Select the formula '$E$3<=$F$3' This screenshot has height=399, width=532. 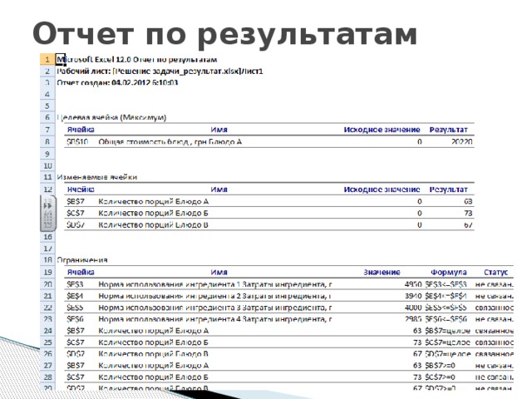click(446, 284)
